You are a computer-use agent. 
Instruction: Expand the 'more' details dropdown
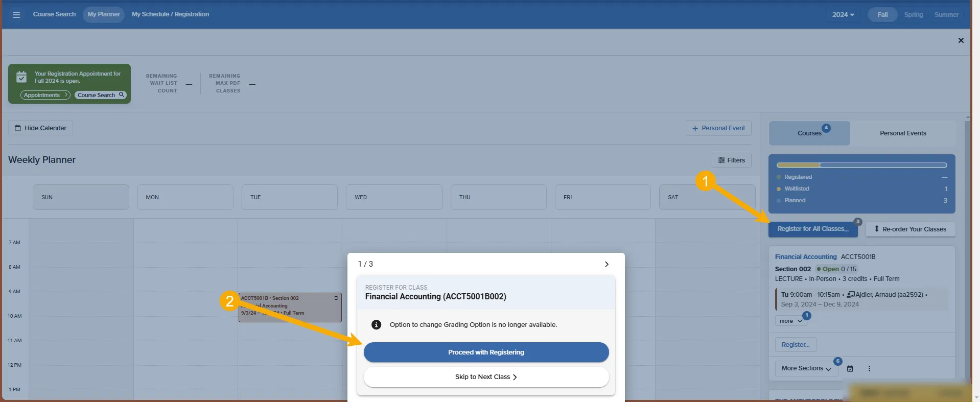coord(791,321)
